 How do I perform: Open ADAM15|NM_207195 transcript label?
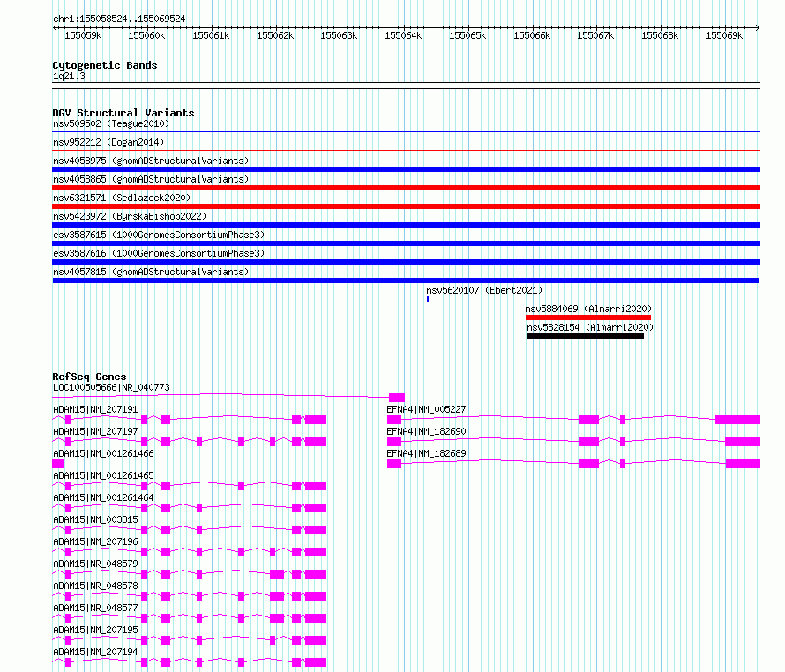[95, 630]
